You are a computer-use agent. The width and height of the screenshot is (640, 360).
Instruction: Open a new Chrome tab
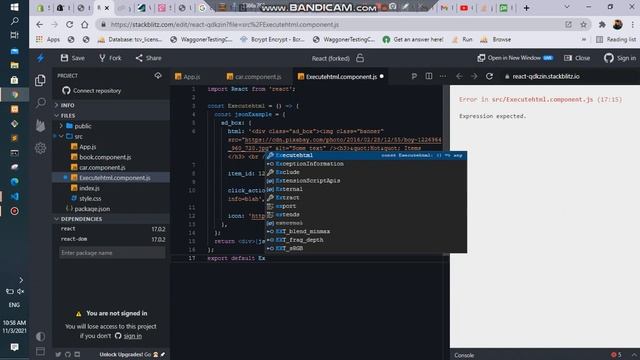[527, 8]
